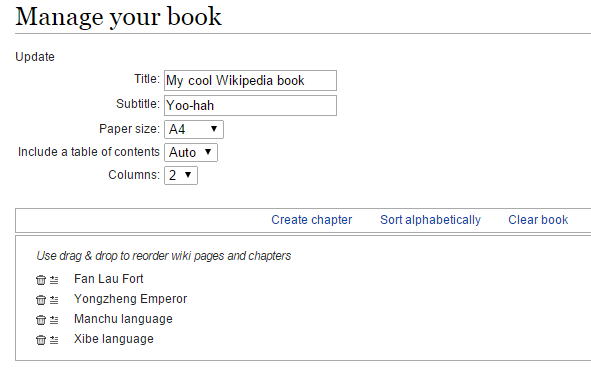The width and height of the screenshot is (591, 371).
Task: Click the Clear book link
Action: pos(538,220)
